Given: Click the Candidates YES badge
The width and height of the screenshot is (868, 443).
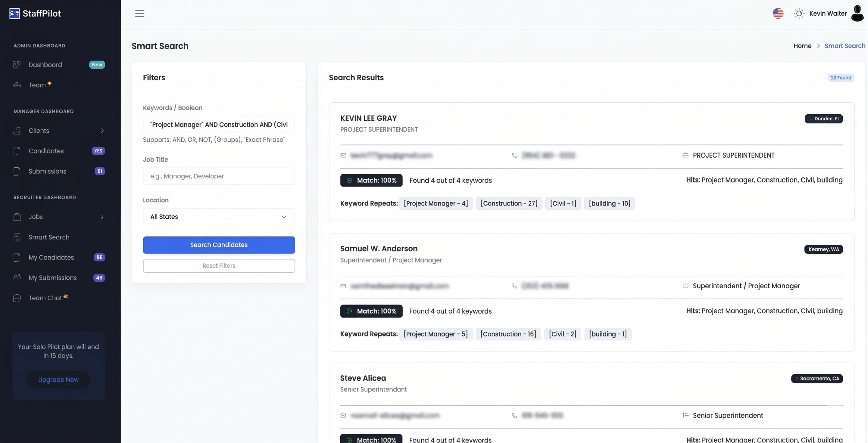Looking at the screenshot, I should pos(98,151).
